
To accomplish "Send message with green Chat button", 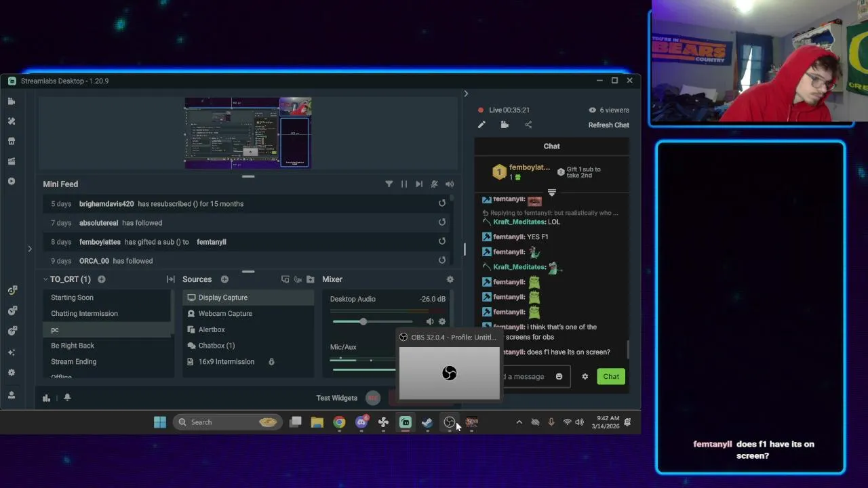I will click(611, 377).
